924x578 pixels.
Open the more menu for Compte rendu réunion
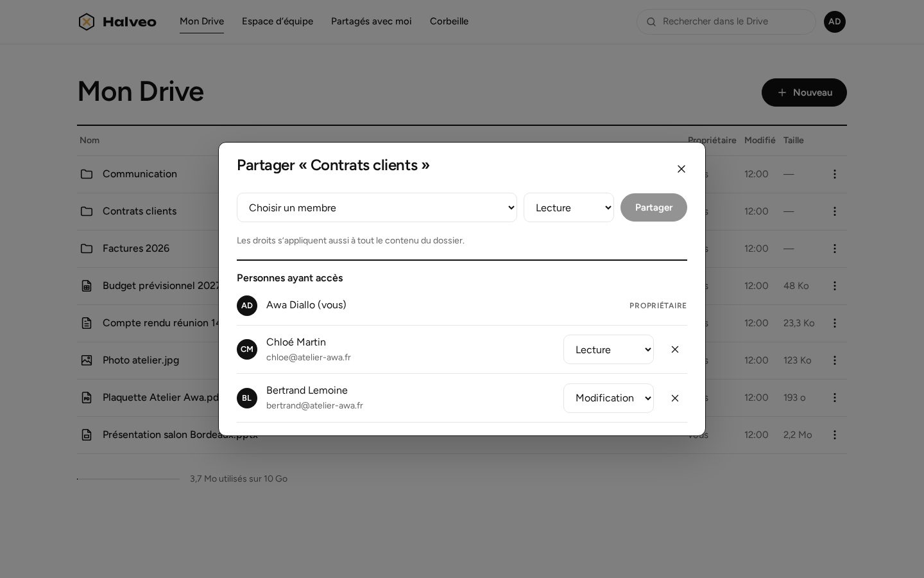click(x=835, y=323)
